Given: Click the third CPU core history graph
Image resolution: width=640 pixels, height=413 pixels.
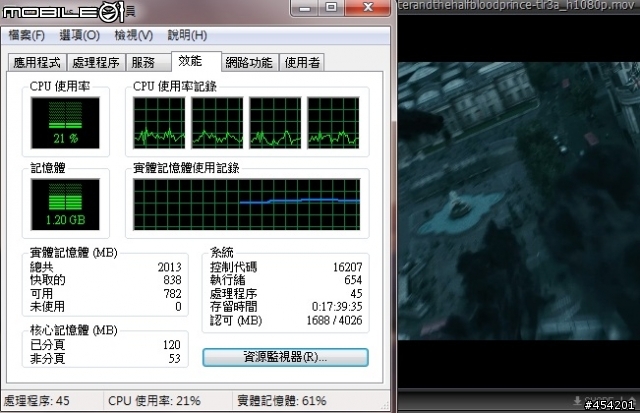Looking at the screenshot, I should (275, 123).
